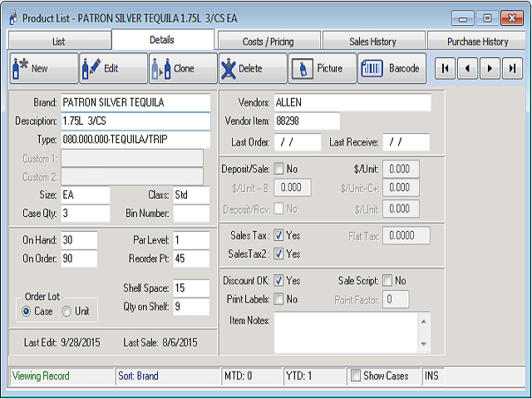532x399 pixels.
Task: Open the Barcode tool
Action: click(392, 69)
